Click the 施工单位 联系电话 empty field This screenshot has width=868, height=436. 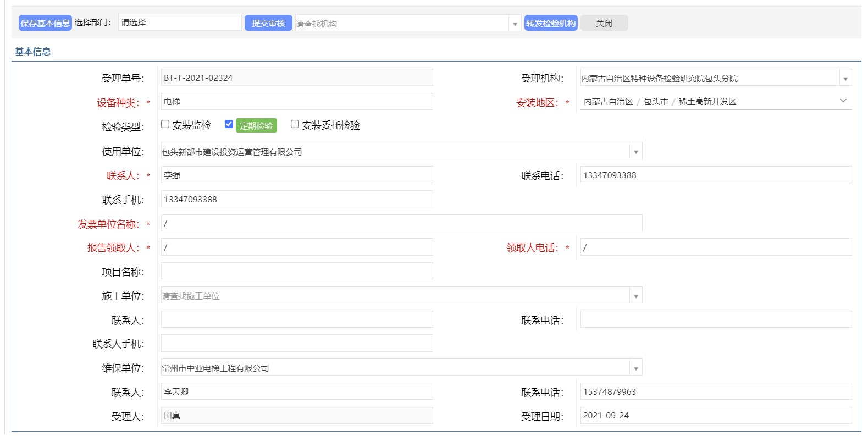coord(716,319)
